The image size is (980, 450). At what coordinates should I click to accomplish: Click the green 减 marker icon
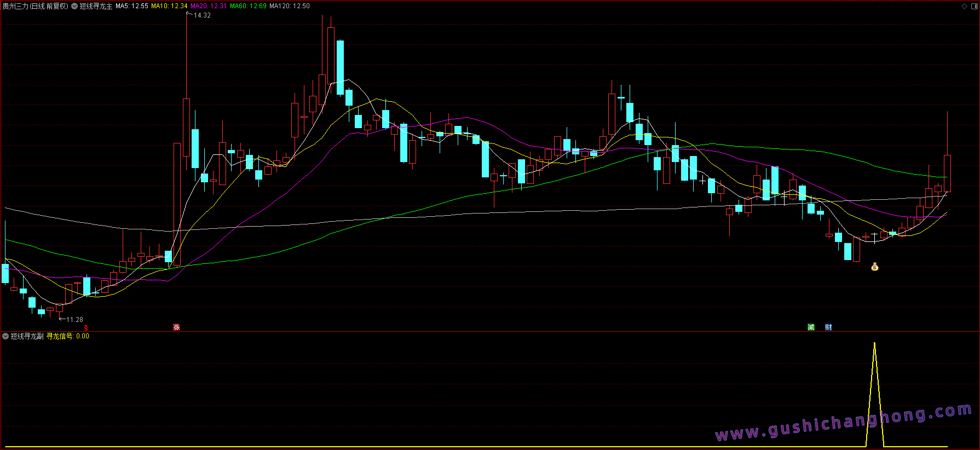[x=811, y=327]
